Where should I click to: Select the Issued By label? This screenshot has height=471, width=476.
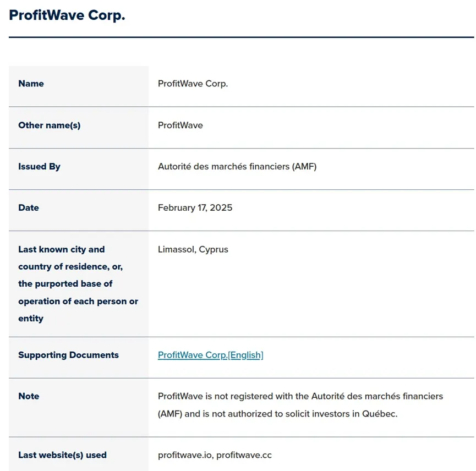tap(39, 167)
